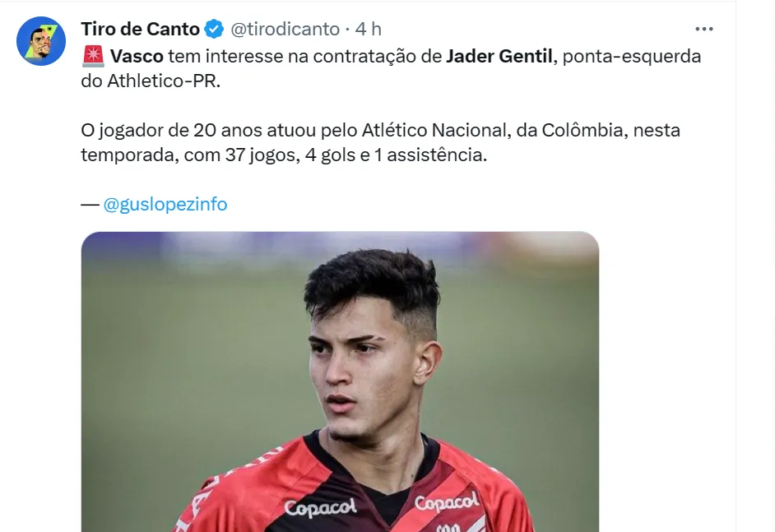This screenshot has width=775, height=532.
Task: Open the Tiro de Canto profile avatar
Action: tap(41, 41)
